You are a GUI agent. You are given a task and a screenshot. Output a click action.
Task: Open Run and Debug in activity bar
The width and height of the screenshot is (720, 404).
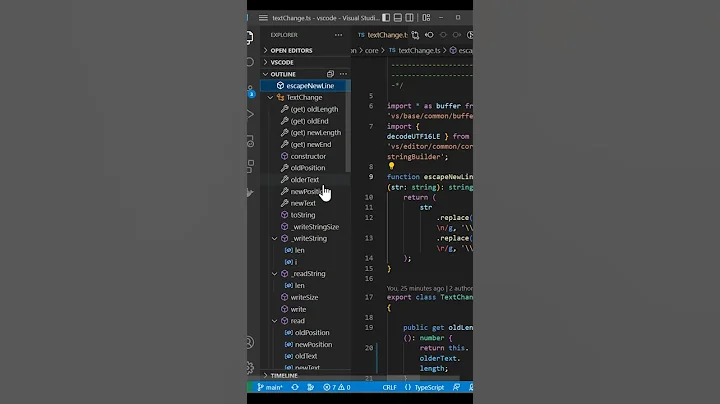[x=250, y=114]
